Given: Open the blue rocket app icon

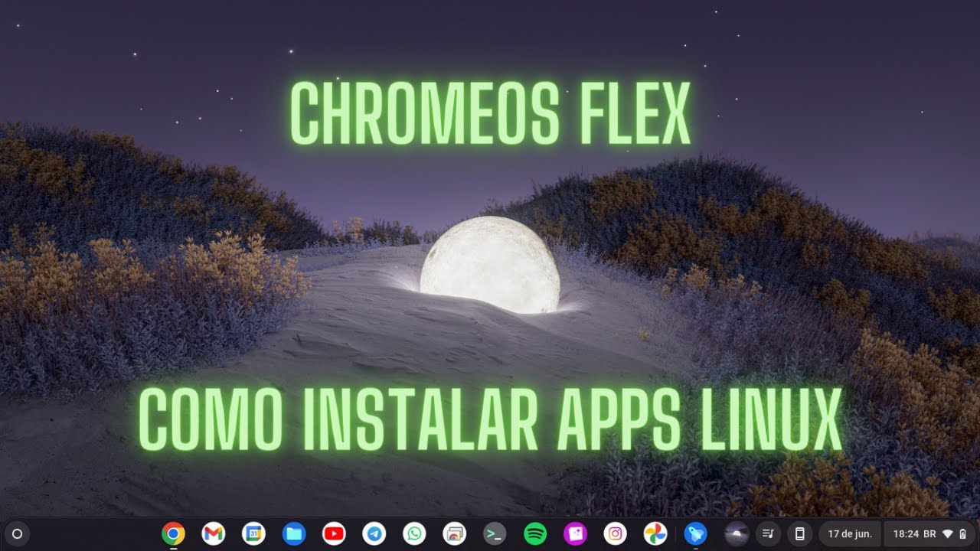Looking at the screenshot, I should click(695, 533).
